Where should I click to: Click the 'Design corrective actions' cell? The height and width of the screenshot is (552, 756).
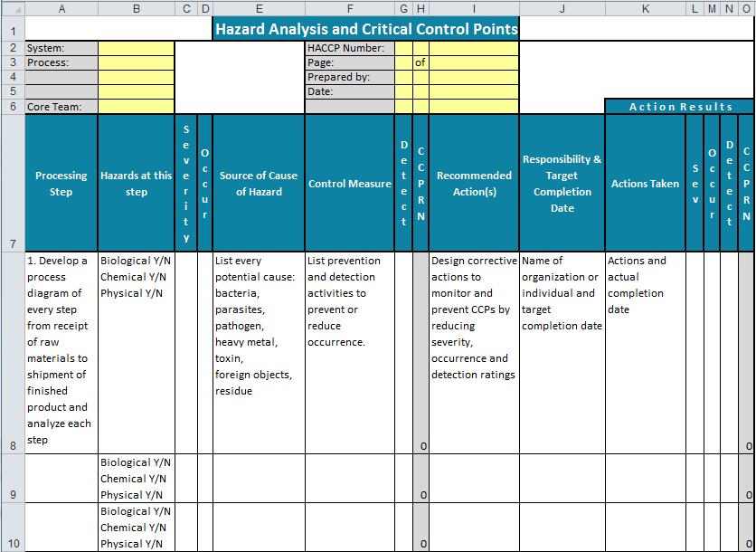[474, 353]
